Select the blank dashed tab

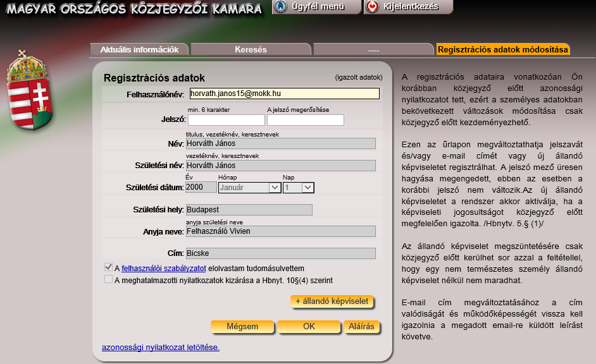pos(373,49)
